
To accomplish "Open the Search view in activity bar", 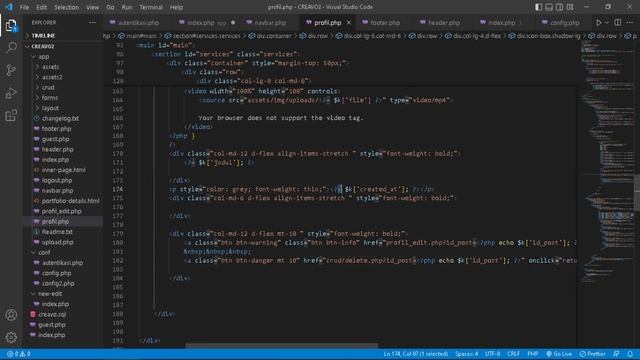I will tap(11, 48).
